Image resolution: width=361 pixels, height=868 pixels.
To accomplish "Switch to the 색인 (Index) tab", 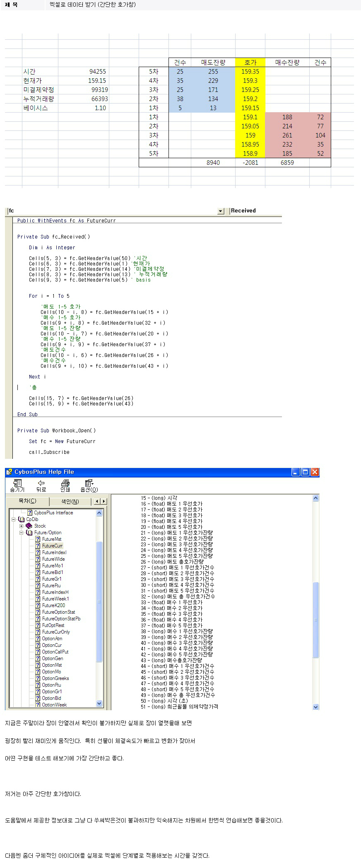I will point(70,502).
